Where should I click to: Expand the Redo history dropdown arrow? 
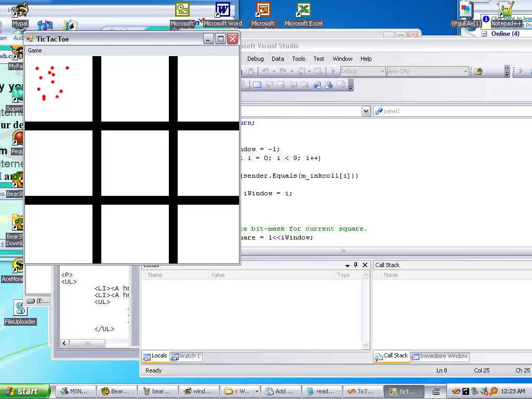tap(291, 71)
